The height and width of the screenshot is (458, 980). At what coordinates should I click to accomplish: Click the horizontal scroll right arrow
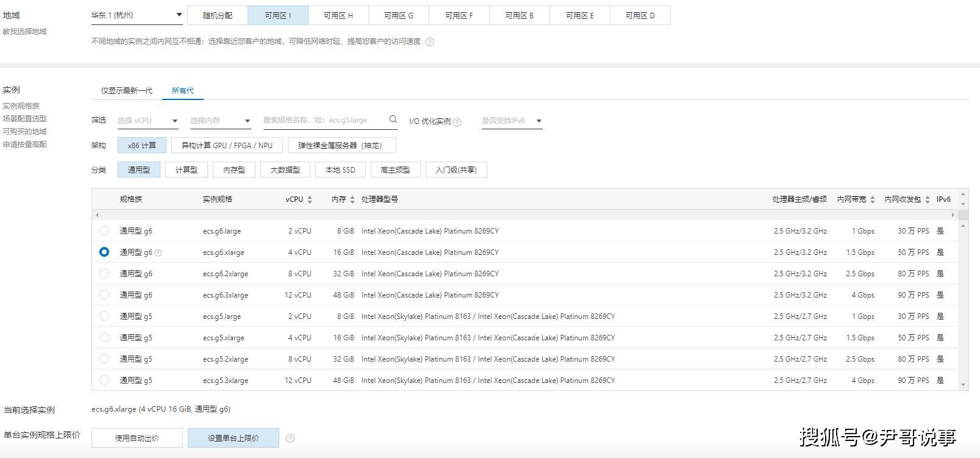click(x=953, y=215)
